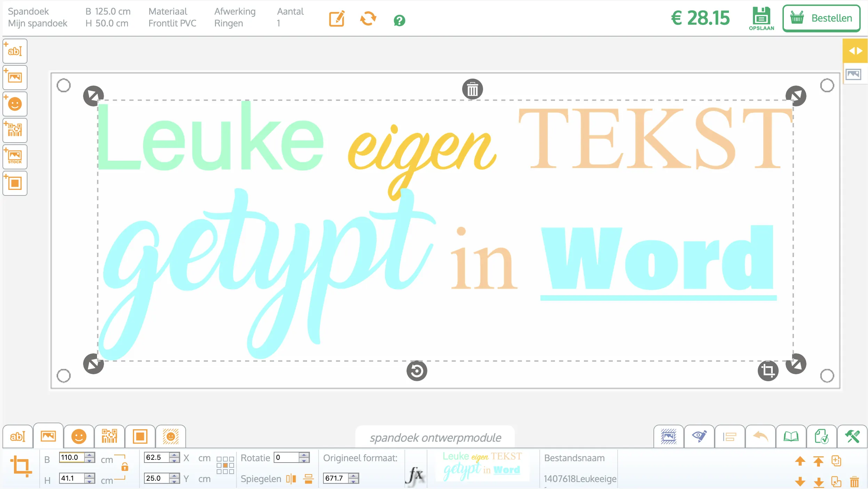Click the height H input field
The width and height of the screenshot is (868, 489).
coord(72,479)
